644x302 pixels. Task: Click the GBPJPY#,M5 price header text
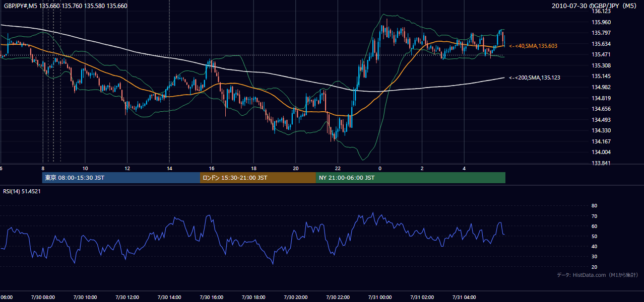click(x=66, y=6)
